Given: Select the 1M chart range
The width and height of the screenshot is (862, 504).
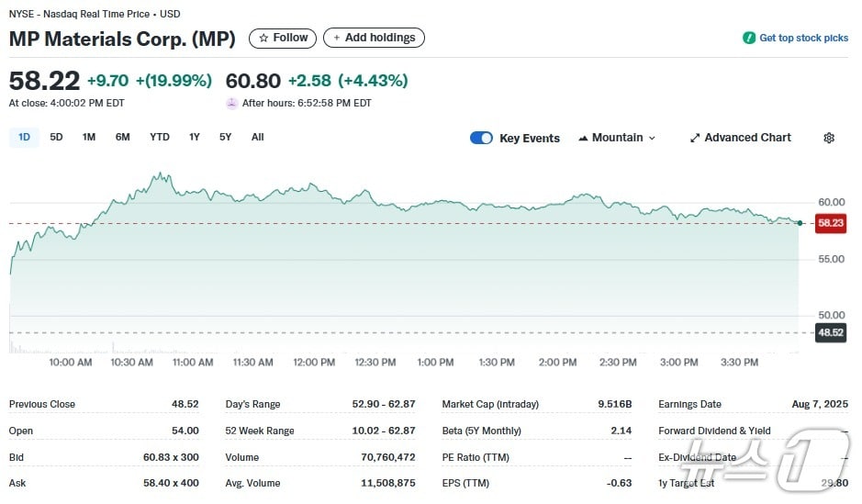Looking at the screenshot, I should pyautogui.click(x=89, y=138).
